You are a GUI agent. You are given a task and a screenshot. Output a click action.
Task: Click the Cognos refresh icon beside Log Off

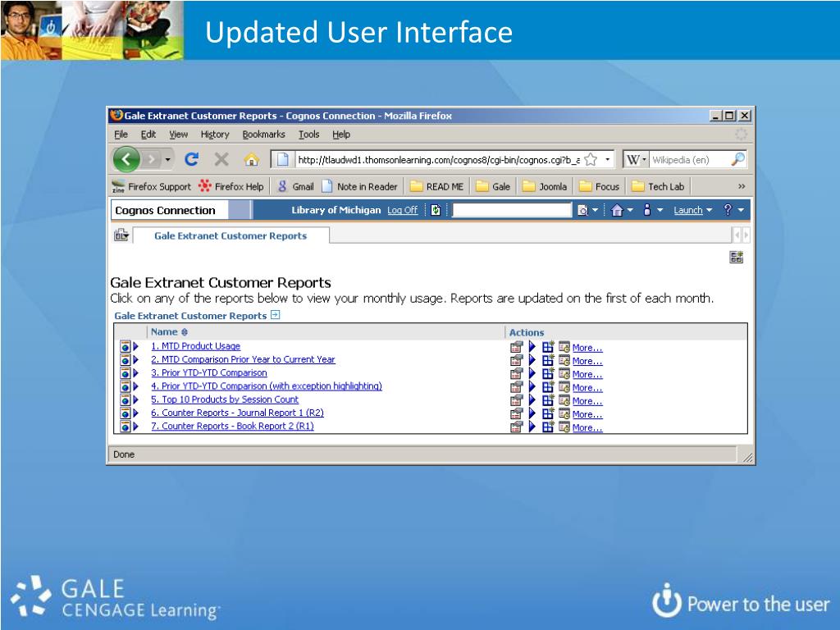pos(436,210)
